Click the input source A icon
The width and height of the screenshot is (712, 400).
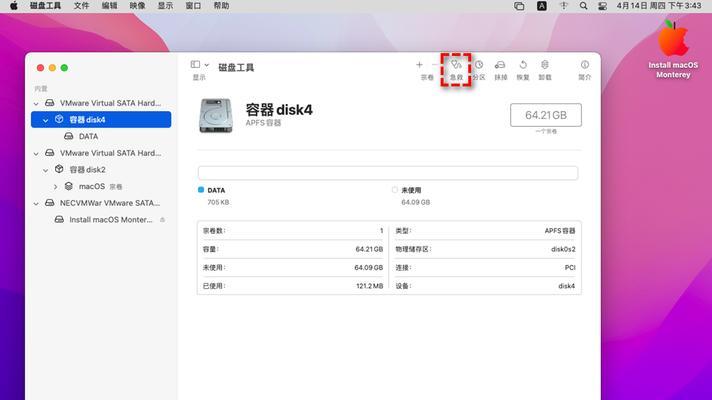tap(542, 6)
